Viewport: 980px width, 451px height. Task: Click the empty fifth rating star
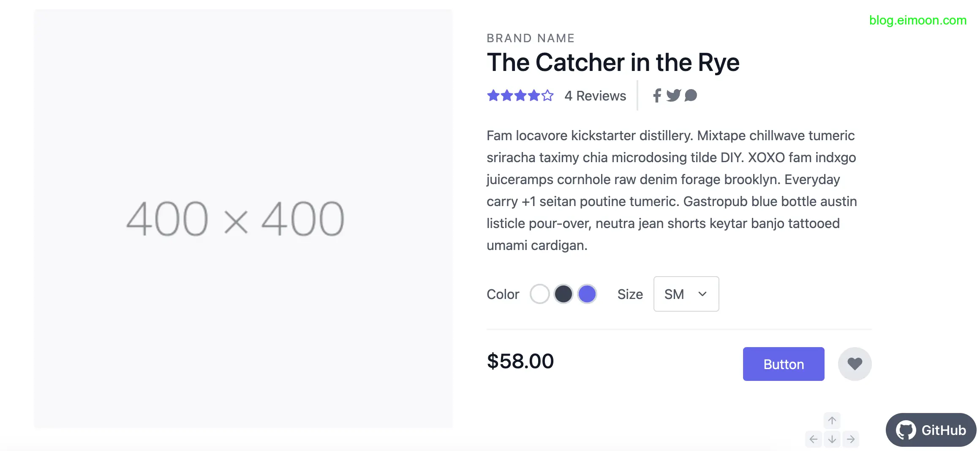pyautogui.click(x=547, y=95)
